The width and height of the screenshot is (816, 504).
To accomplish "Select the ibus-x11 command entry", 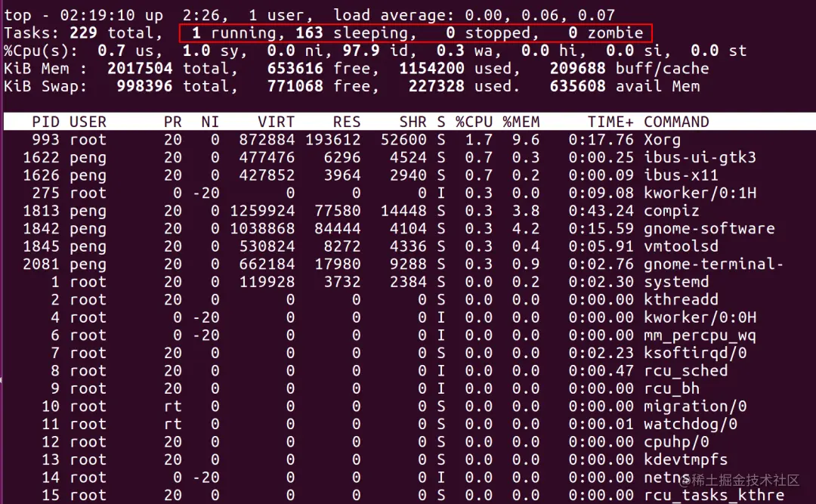I will point(681,175).
